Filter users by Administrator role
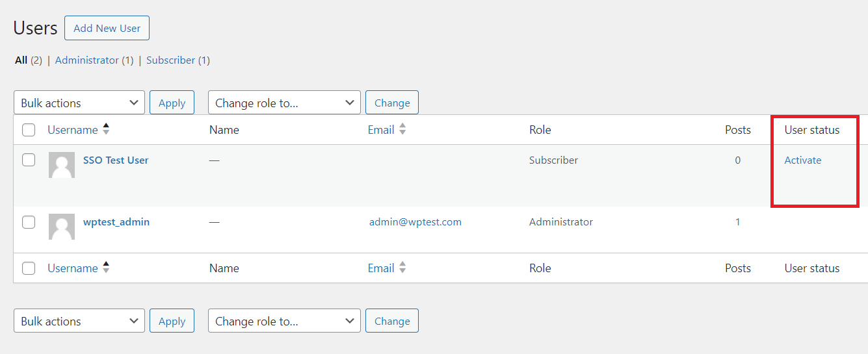 pyautogui.click(x=87, y=60)
